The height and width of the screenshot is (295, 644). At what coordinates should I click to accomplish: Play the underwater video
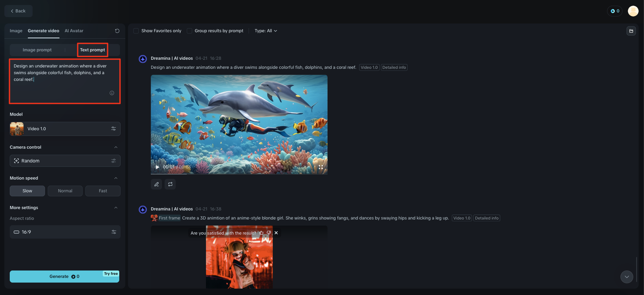coord(157,167)
